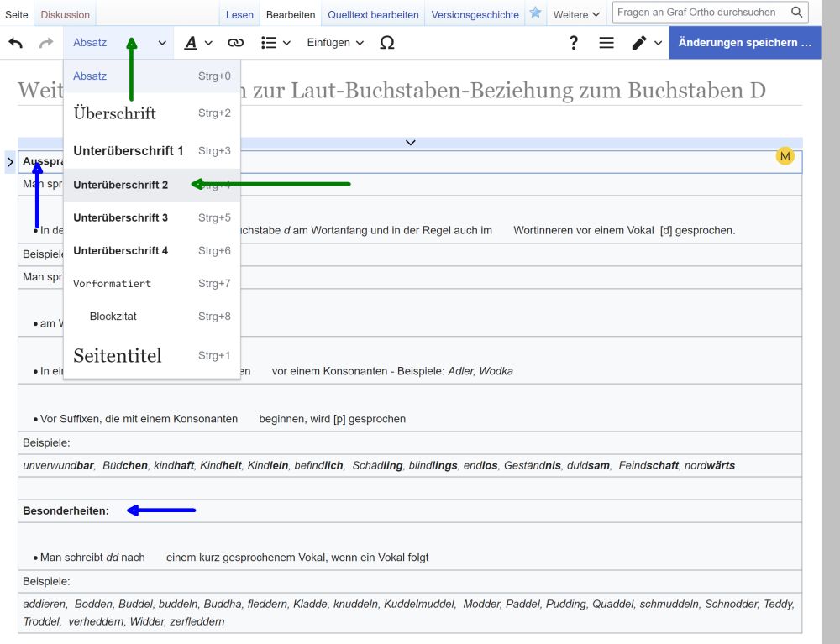Click the star watchlist icon
Screen dimensions: 840x644
(535, 13)
